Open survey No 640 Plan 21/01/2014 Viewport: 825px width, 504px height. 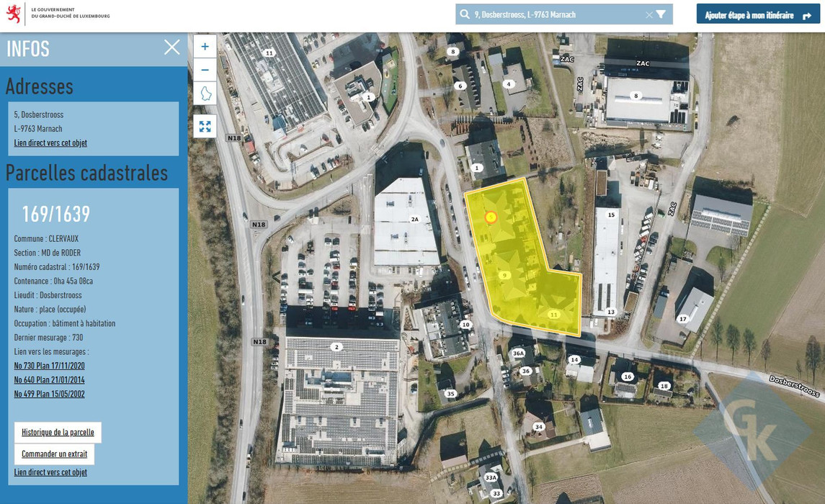tap(49, 380)
